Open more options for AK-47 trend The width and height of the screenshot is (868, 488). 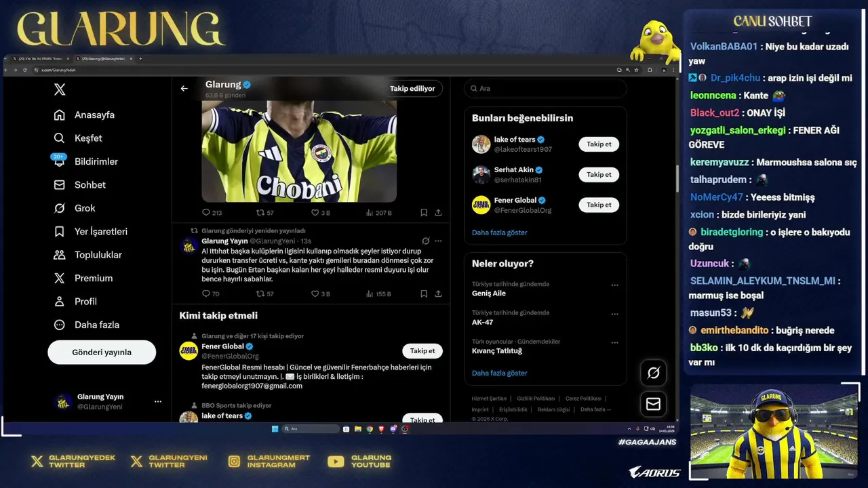[614, 314]
